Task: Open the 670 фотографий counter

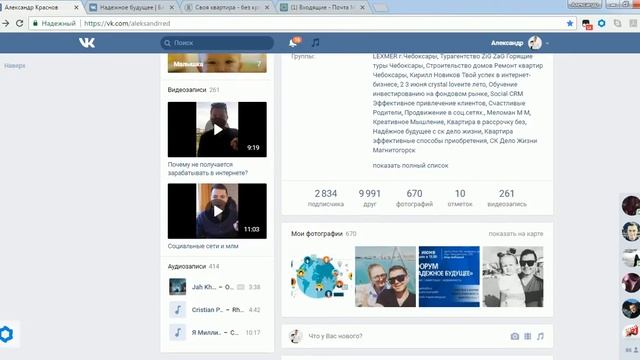Action: point(414,198)
